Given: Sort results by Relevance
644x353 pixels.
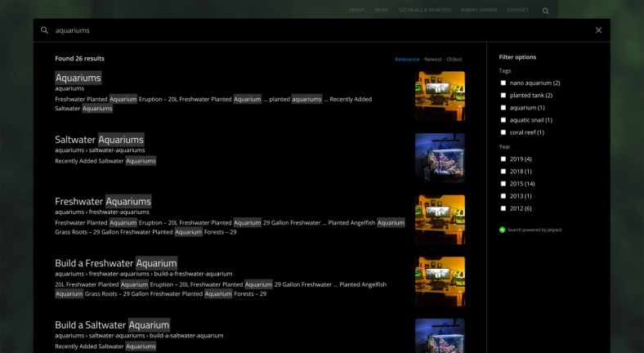Looking at the screenshot, I should tap(407, 59).
